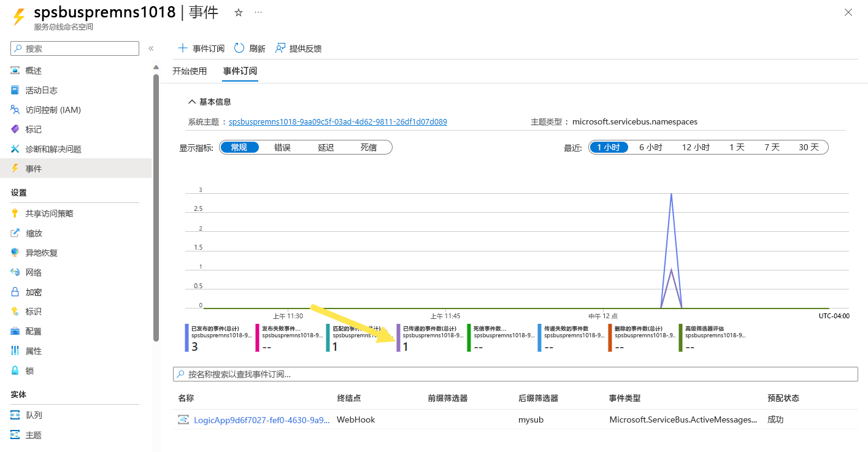Click the 名称 column header

(x=186, y=398)
